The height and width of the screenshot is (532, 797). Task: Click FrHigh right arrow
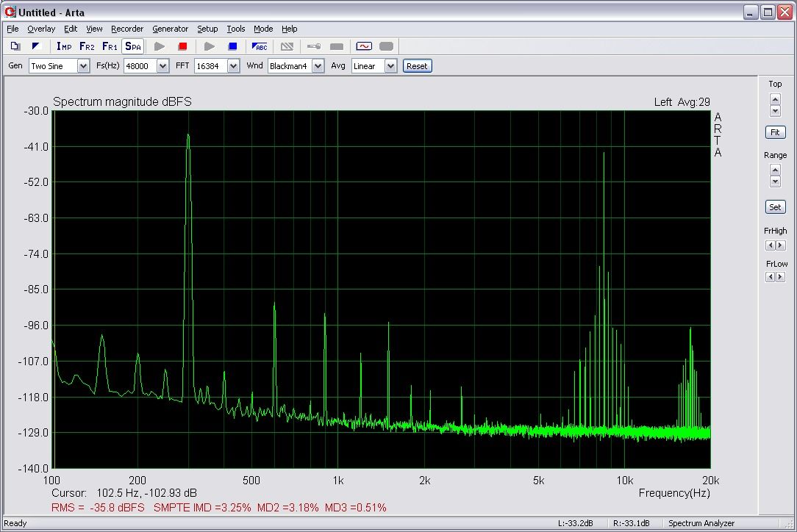(780, 245)
